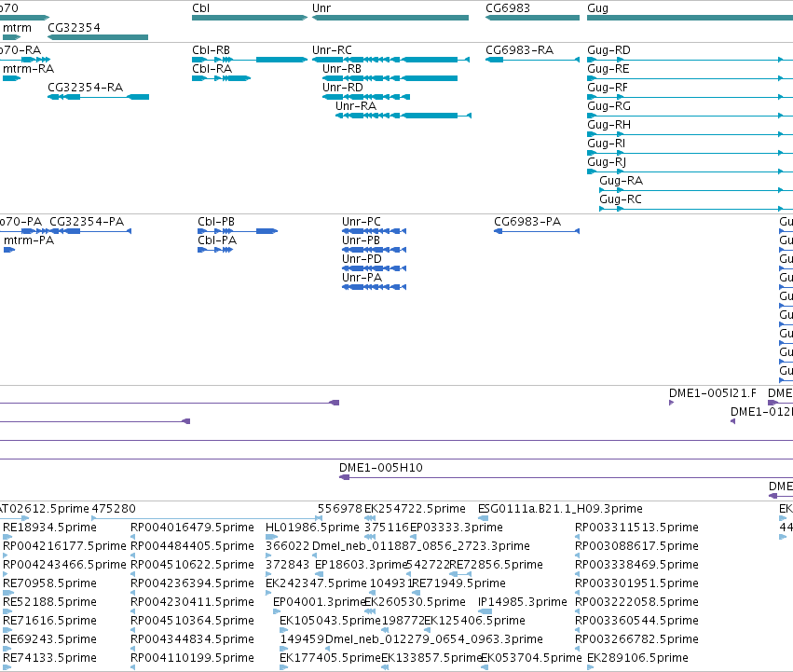This screenshot has width=793, height=672.
Task: Select the Gug-RA transcript line
Action: click(x=696, y=190)
